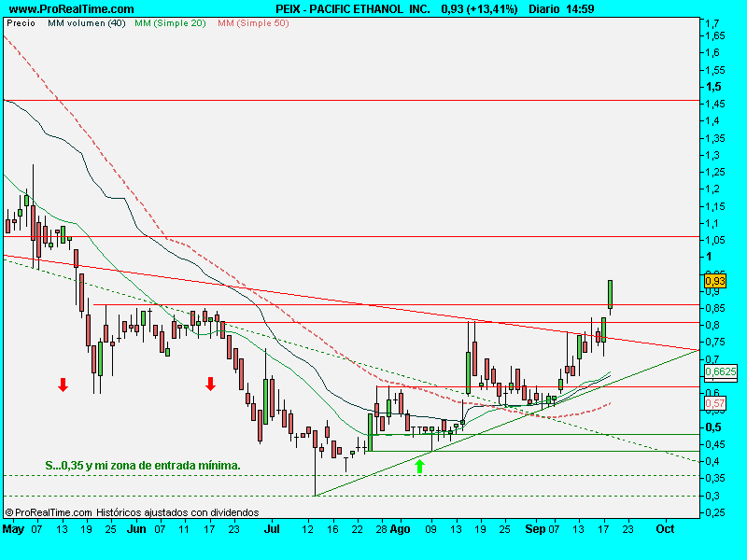Click the 14:59 time in header
This screenshot has width=747, height=560.
pos(580,9)
